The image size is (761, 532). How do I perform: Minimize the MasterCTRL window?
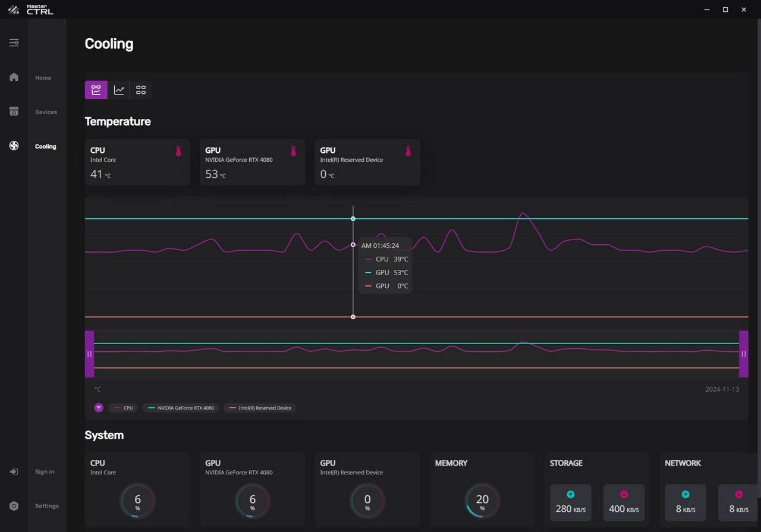tap(707, 10)
